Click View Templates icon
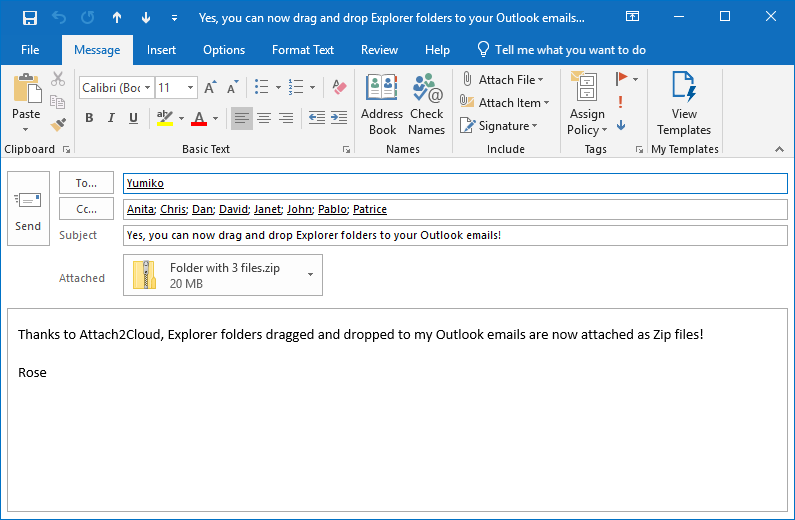 pyautogui.click(x=684, y=104)
